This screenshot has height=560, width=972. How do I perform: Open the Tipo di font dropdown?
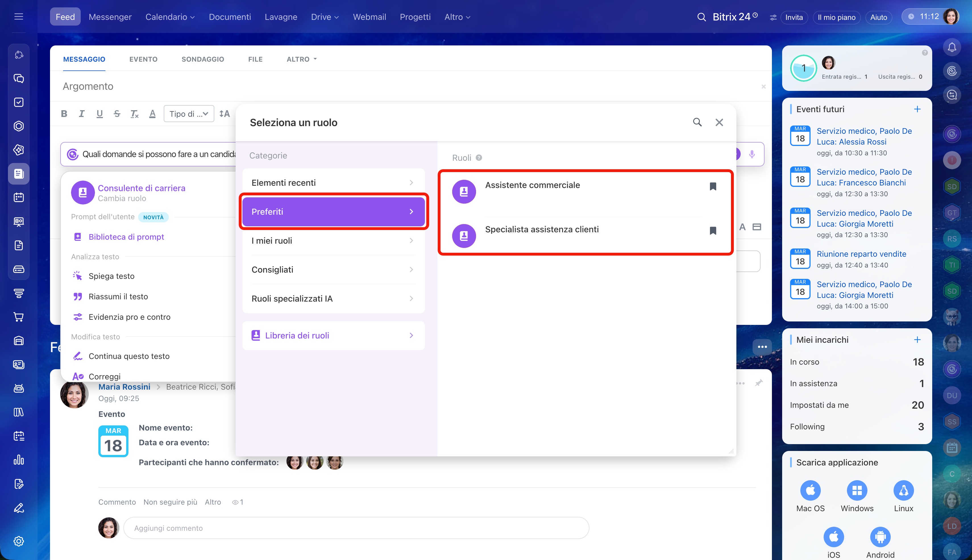click(189, 114)
